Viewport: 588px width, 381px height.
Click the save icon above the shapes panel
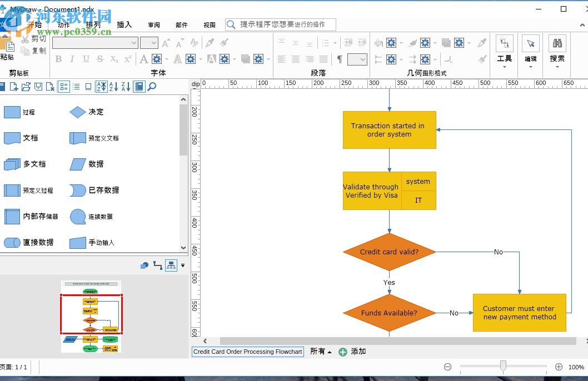38,86
